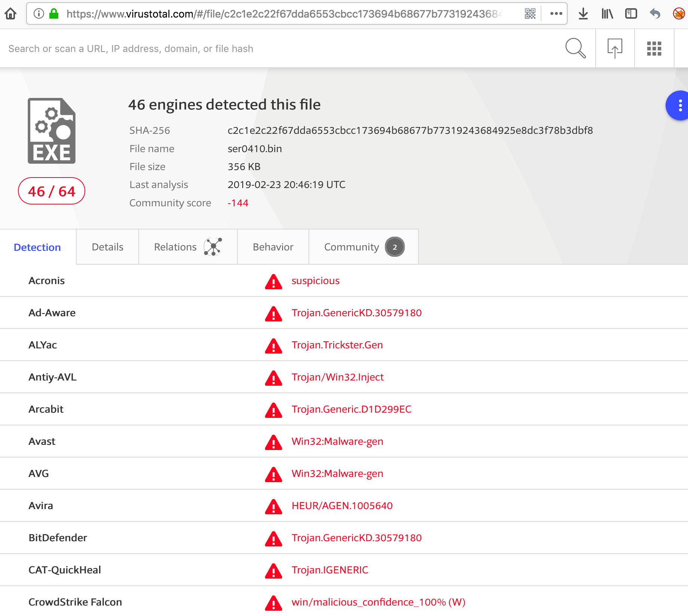Click the ALYac engine name
This screenshot has height=616, width=688.
tap(43, 345)
